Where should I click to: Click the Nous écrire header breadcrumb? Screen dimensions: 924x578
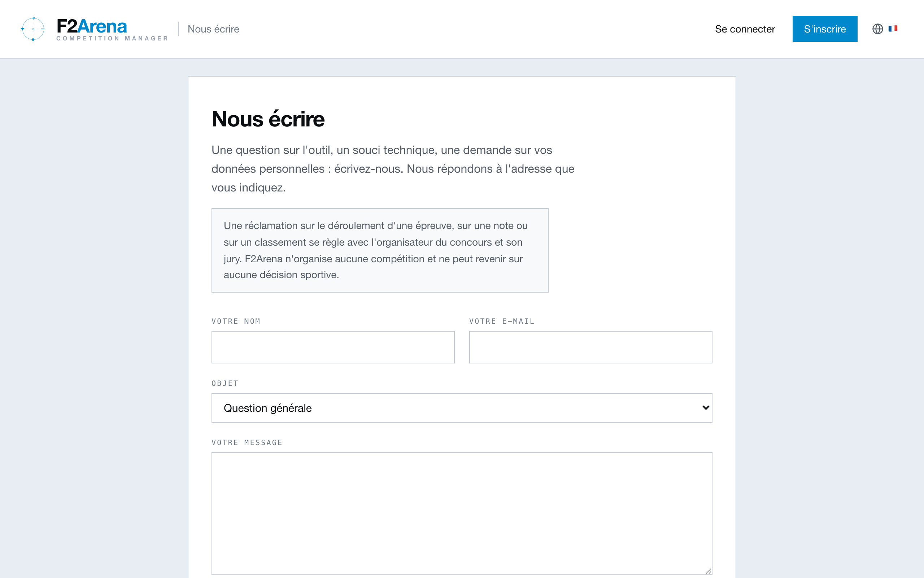pos(213,29)
